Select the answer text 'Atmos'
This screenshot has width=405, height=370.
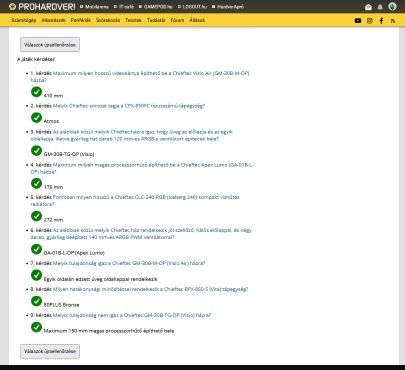(x=51, y=121)
